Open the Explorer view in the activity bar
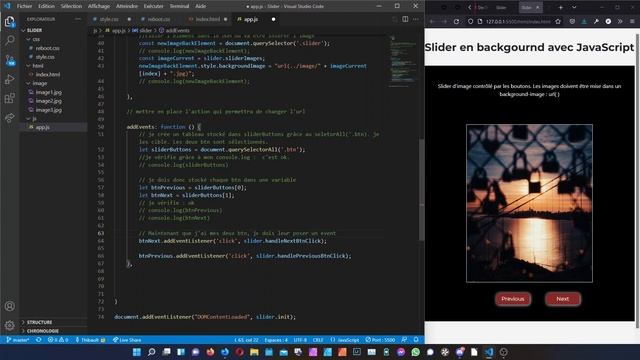 (9, 21)
